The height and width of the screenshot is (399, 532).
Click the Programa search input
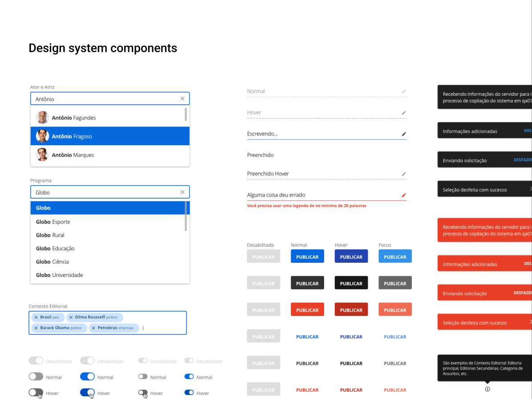coord(110,192)
